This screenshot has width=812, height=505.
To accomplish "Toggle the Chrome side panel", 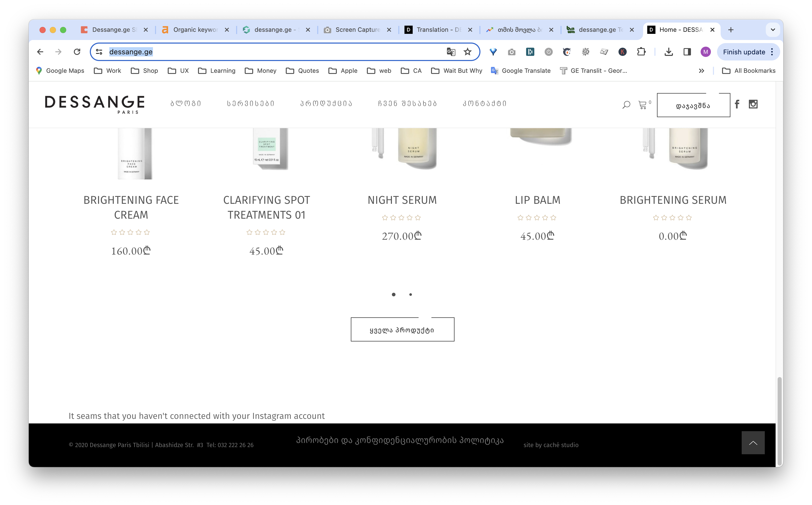I will click(687, 52).
